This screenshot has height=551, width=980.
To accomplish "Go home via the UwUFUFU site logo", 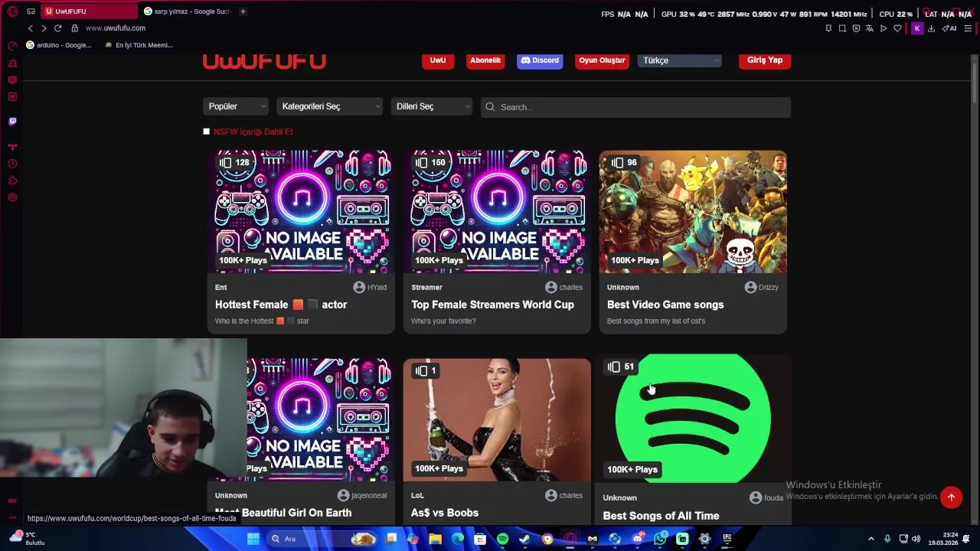I will 264,61.
